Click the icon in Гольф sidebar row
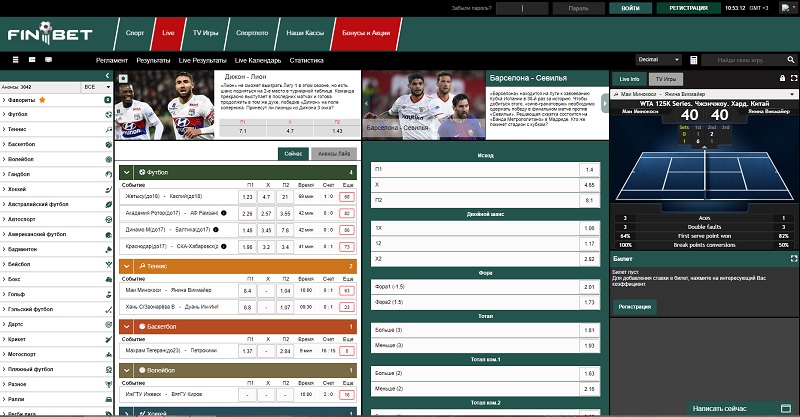This screenshot has width=800, height=417. pos(108,294)
